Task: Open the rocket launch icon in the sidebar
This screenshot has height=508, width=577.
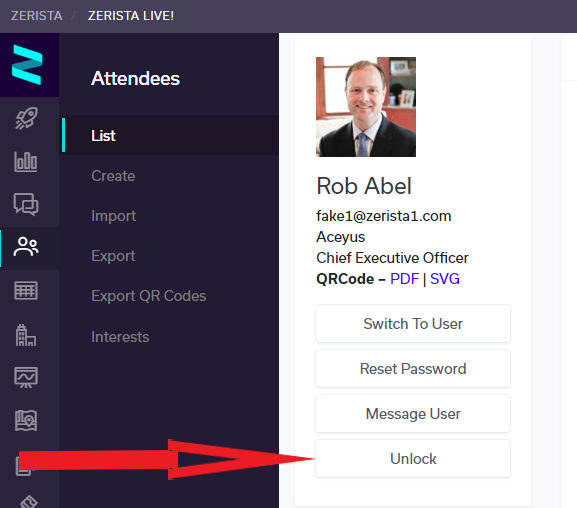Action: [26, 118]
